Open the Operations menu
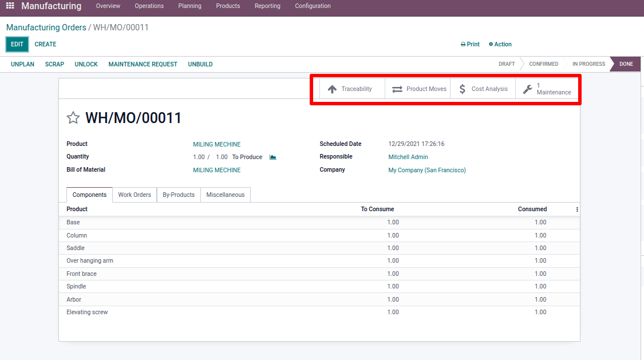The width and height of the screenshot is (644, 360). [149, 6]
